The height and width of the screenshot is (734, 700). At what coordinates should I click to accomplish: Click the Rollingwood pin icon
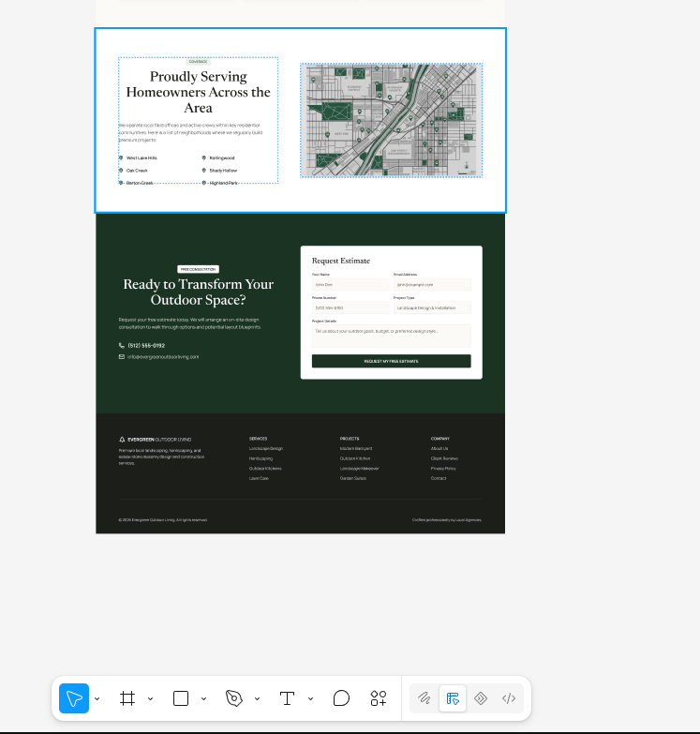click(x=204, y=157)
